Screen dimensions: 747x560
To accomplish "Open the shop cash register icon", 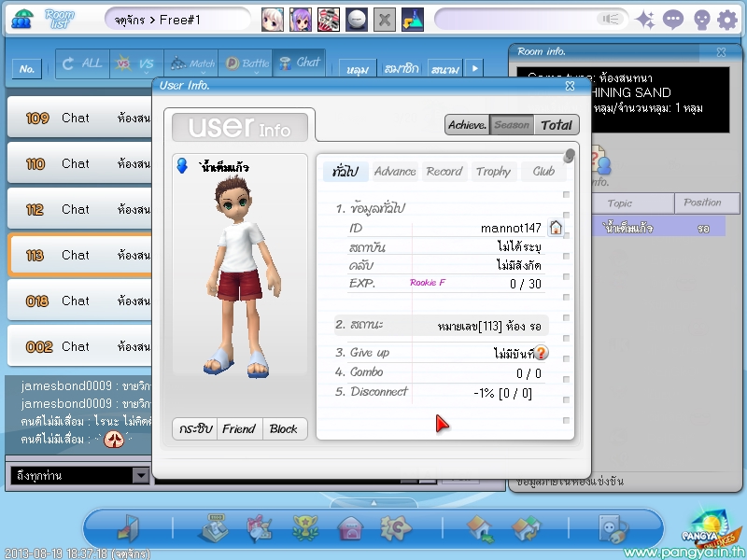I will click(213, 528).
